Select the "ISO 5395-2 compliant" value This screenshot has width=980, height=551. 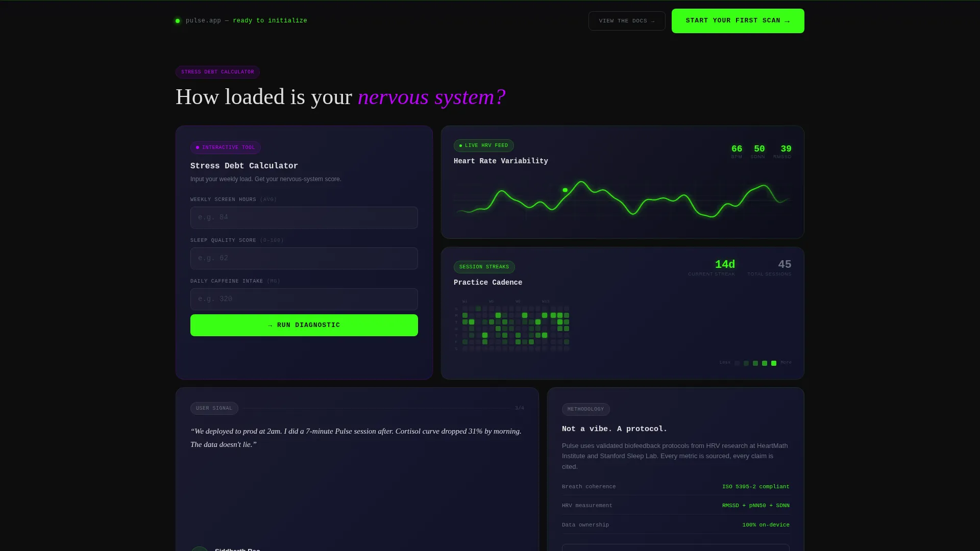pos(755,487)
